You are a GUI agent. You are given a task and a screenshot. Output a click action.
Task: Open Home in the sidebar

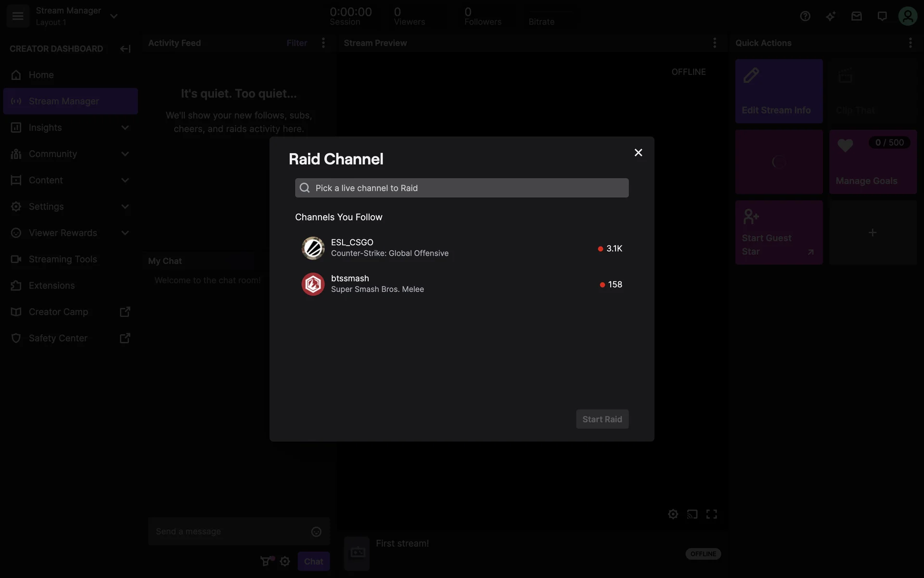tap(41, 75)
